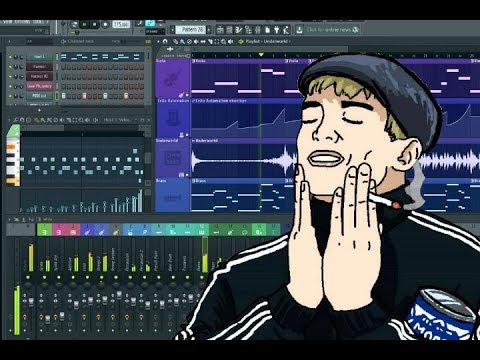Select the Playlist slice tool
The width and height of the screenshot is (480, 360).
[211, 41]
